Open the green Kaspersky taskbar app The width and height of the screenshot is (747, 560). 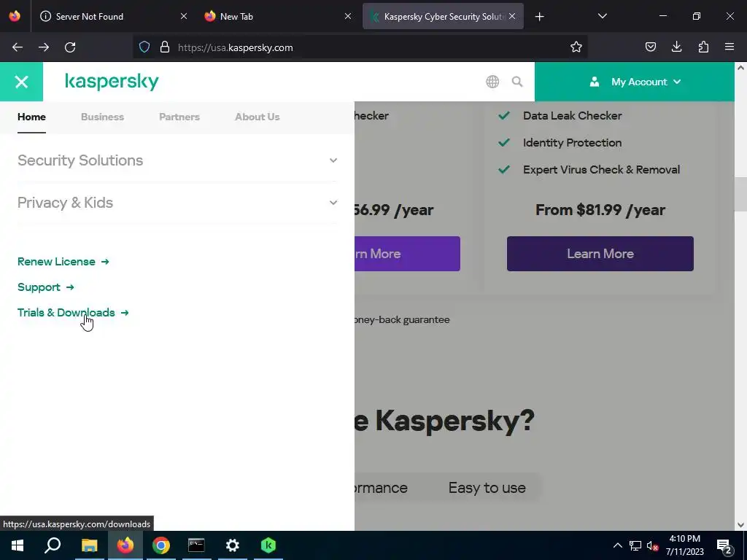coord(268,545)
